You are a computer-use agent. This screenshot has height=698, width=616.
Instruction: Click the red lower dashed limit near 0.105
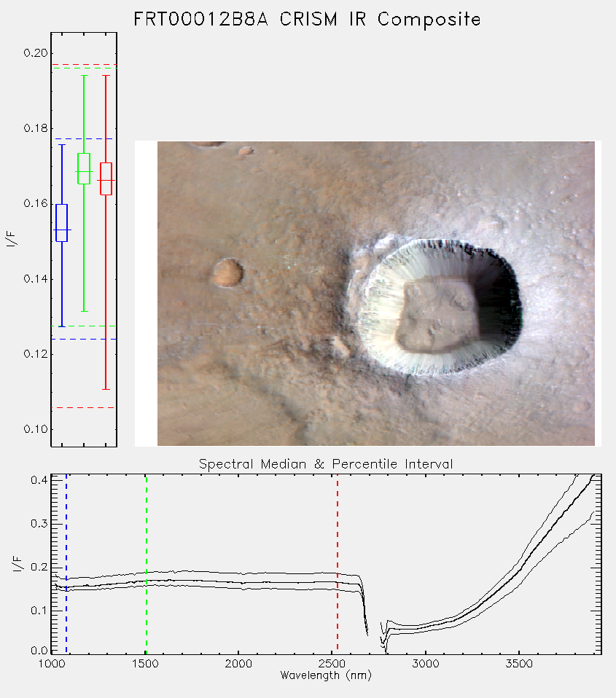point(84,407)
